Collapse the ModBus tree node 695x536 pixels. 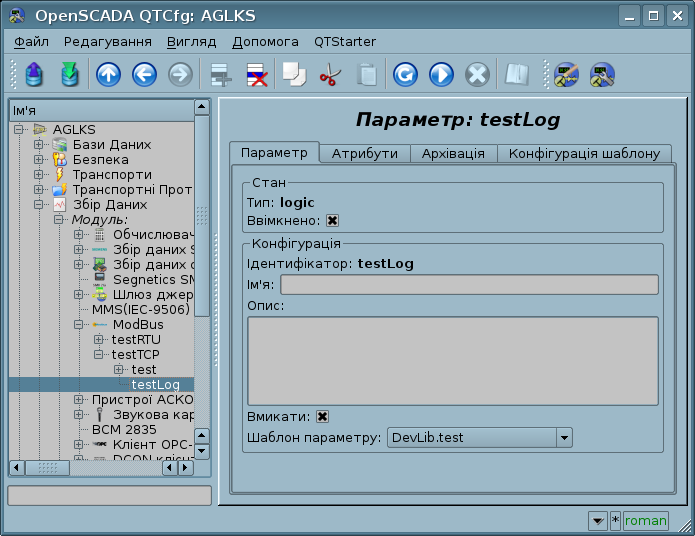pyautogui.click(x=79, y=325)
